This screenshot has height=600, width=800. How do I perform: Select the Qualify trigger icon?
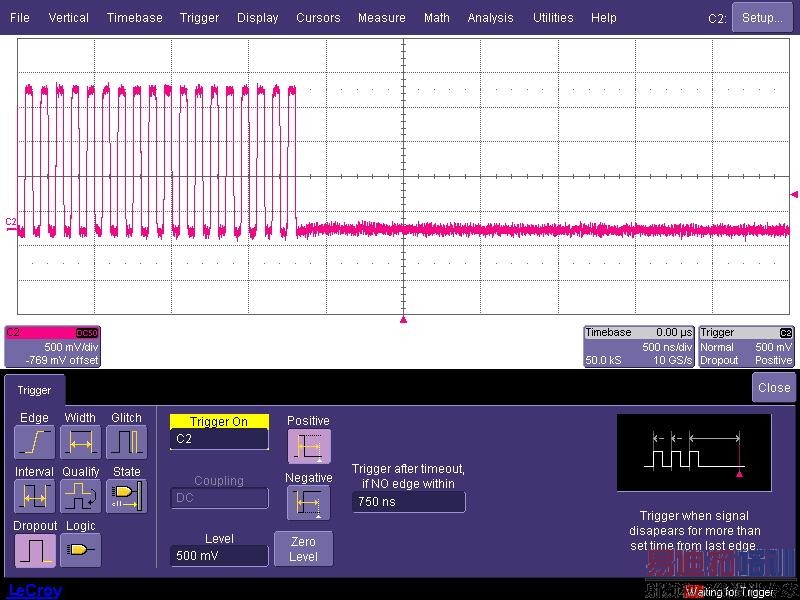(80, 496)
